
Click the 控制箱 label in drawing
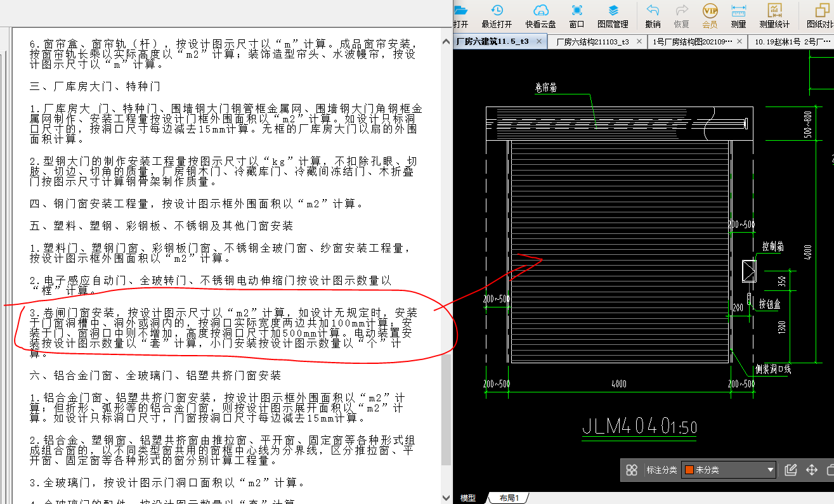(x=772, y=247)
